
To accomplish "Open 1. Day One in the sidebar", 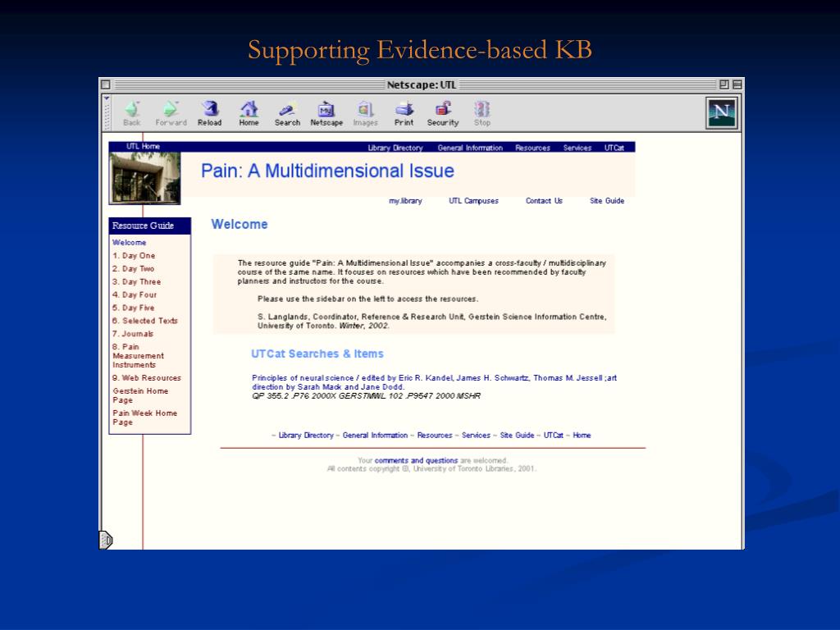I will pyautogui.click(x=134, y=256).
